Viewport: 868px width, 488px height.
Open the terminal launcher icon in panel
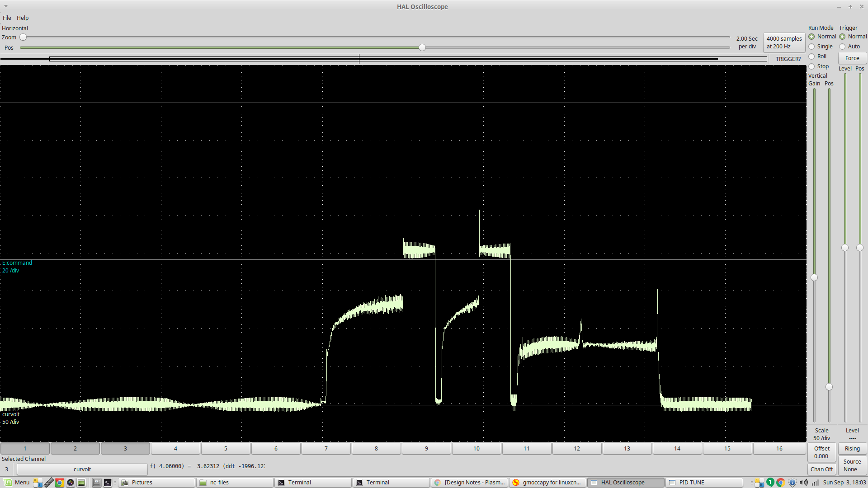tap(108, 483)
